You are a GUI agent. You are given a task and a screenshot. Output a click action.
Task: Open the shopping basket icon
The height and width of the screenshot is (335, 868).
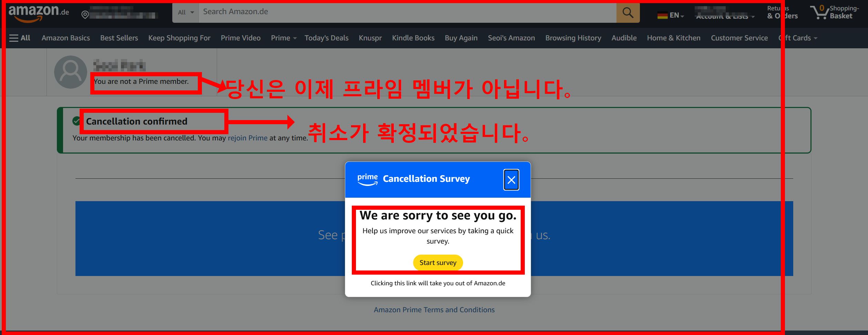click(x=820, y=13)
